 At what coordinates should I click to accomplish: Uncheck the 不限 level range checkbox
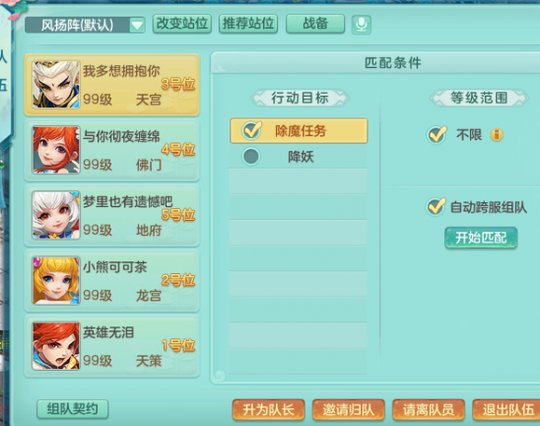[x=437, y=134]
